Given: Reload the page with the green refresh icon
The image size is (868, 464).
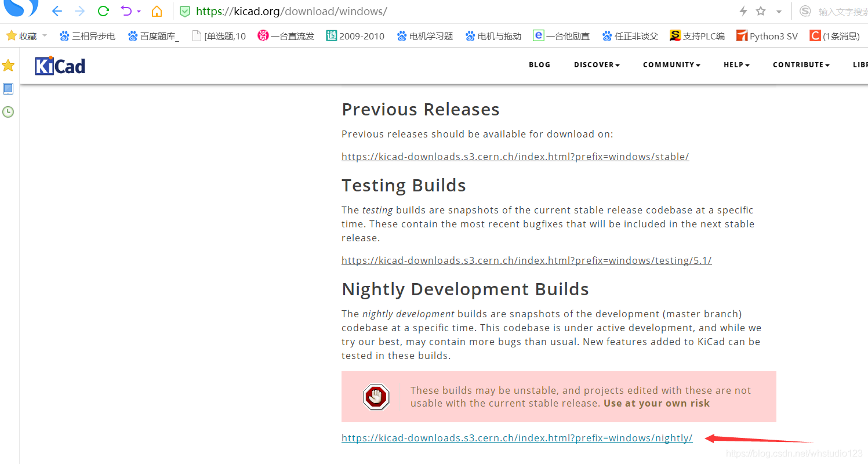Looking at the screenshot, I should tap(104, 11).
